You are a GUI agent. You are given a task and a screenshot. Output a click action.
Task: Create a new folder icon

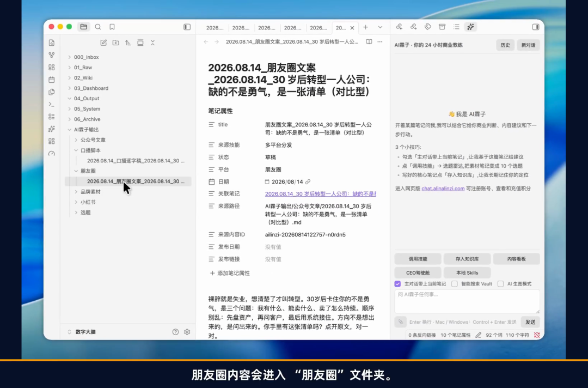point(116,43)
